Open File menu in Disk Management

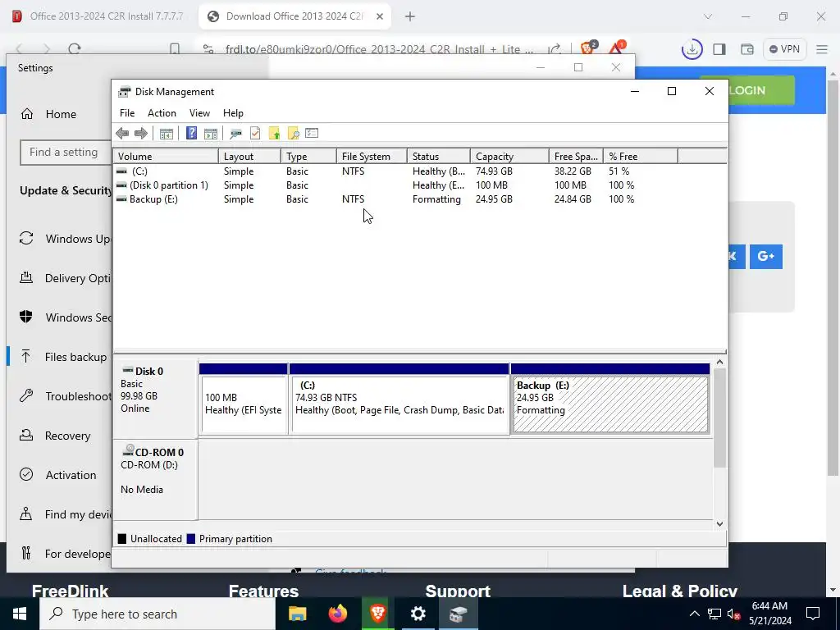pyautogui.click(x=127, y=113)
